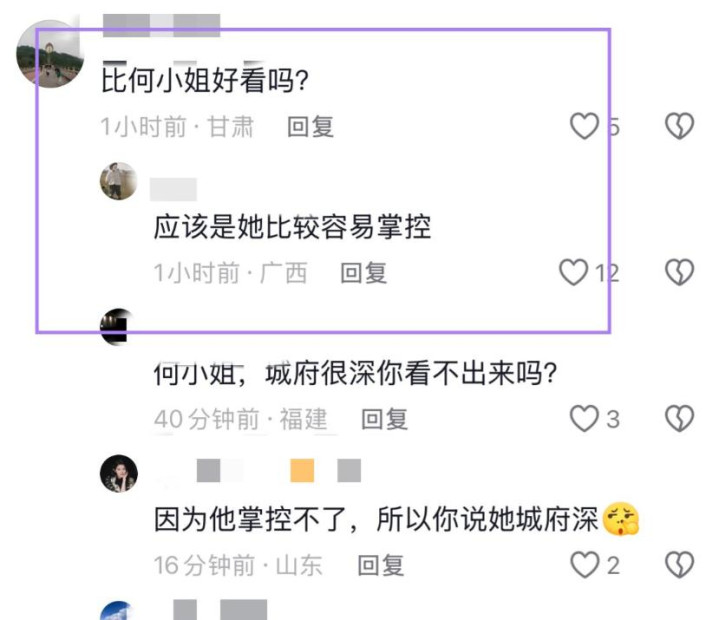Open the top commenter's landscape avatar
This screenshot has width=719, height=620.
(50, 54)
